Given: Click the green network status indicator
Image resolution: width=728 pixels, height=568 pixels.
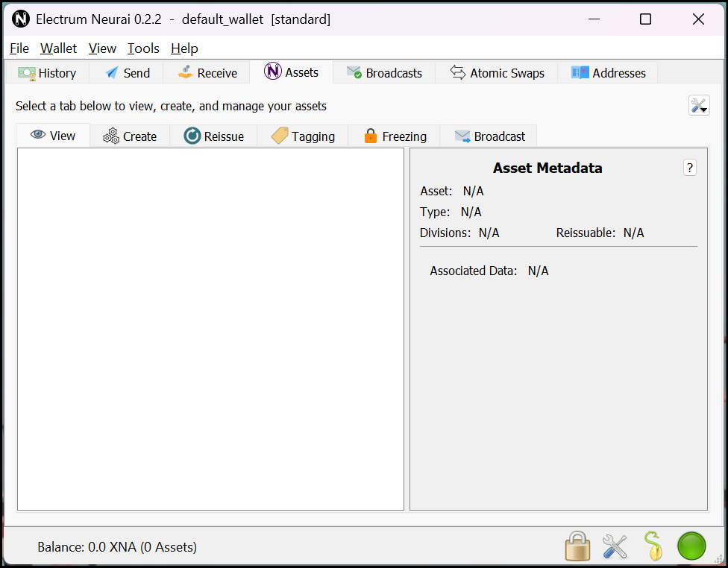Looking at the screenshot, I should pyautogui.click(x=691, y=546).
